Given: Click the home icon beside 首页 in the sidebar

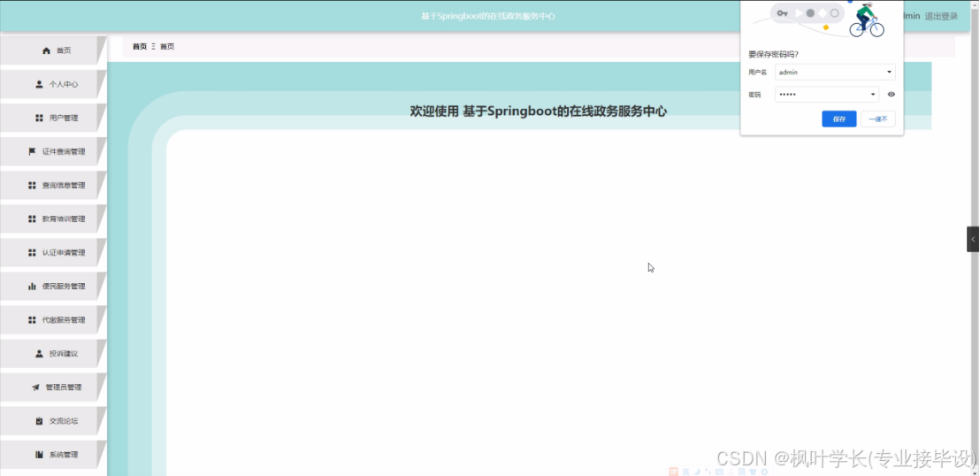Looking at the screenshot, I should [46, 50].
